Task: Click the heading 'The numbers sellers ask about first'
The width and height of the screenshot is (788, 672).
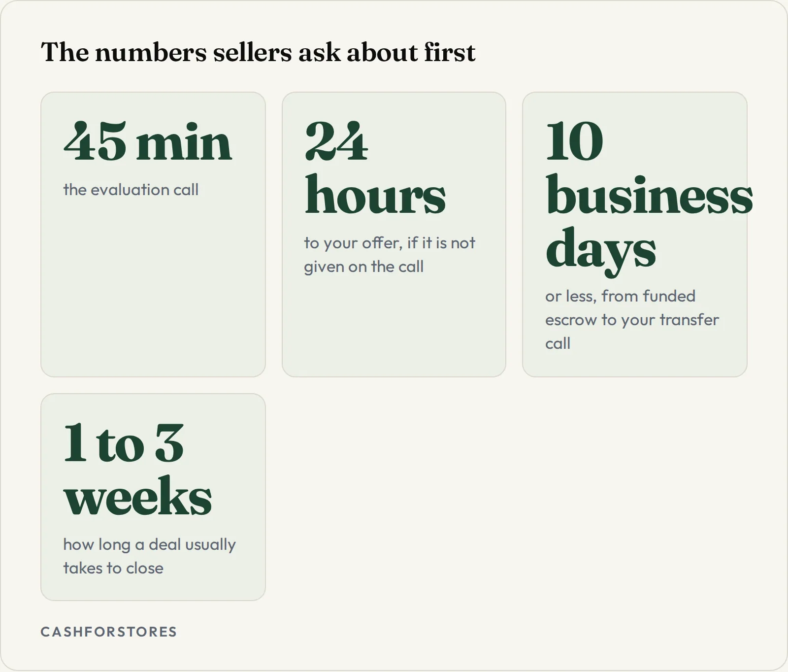Action: click(258, 52)
